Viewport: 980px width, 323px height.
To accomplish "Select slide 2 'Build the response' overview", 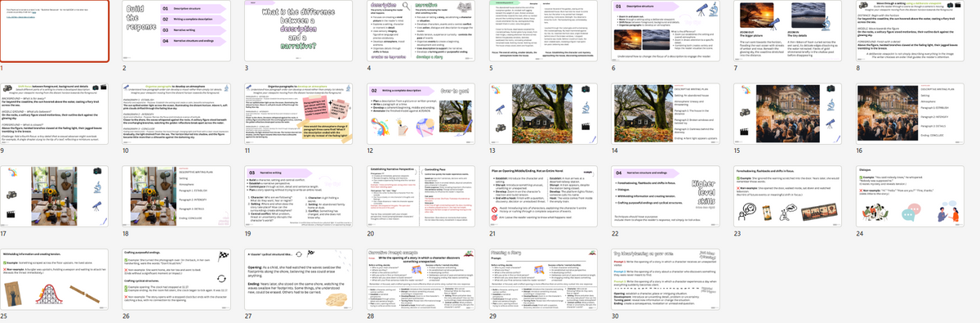I will [176, 32].
